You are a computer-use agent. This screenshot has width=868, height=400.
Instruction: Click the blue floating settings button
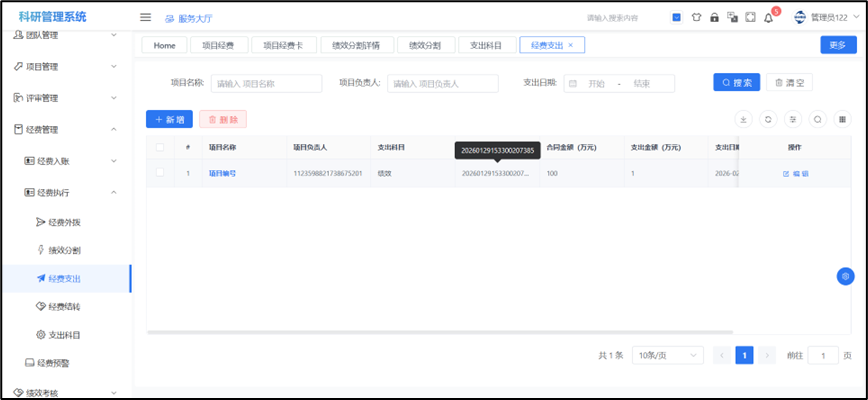[845, 276]
